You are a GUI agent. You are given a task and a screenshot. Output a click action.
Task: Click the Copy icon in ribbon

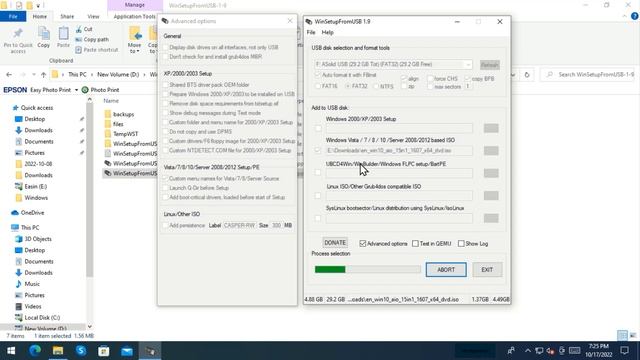pyautogui.click(x=43, y=33)
